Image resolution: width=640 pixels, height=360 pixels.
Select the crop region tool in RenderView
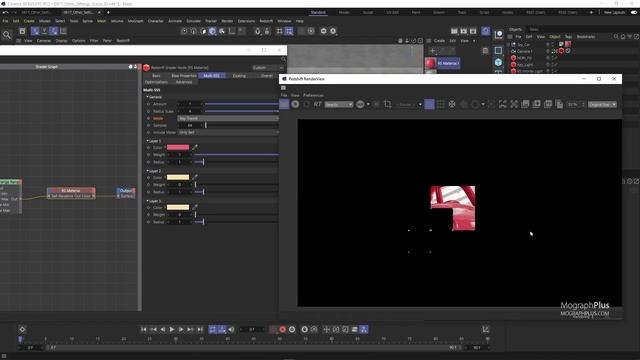point(388,104)
